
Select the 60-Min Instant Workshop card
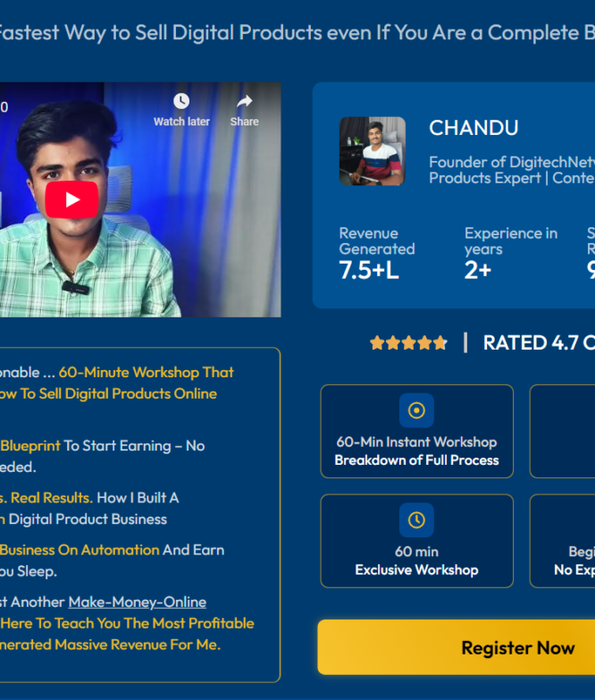[416, 431]
